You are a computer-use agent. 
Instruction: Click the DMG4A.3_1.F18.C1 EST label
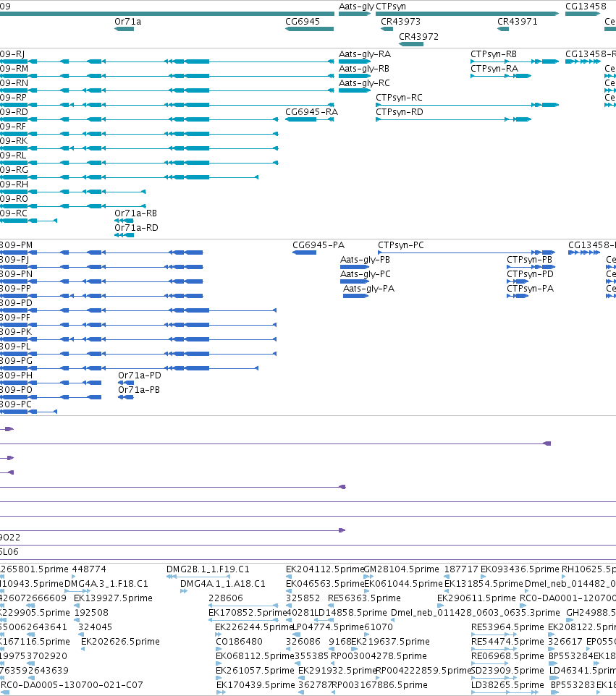pyautogui.click(x=106, y=584)
